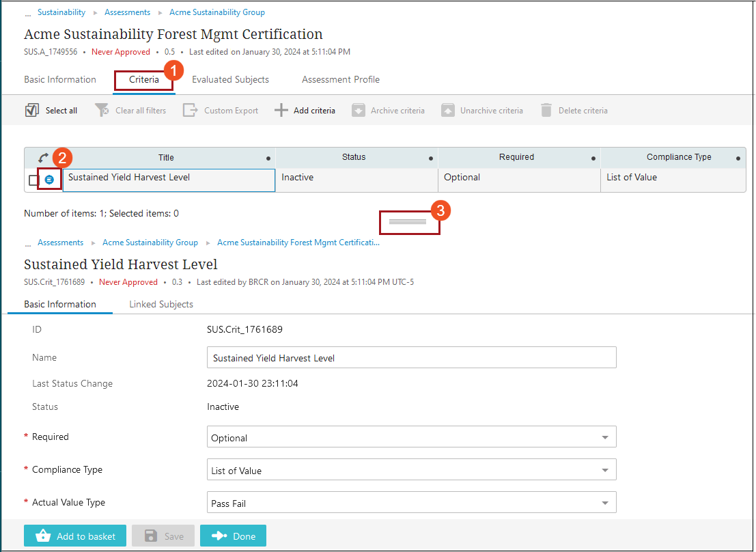Follow the Acme Sustainability Group top breadcrumb link
Screen dimensions: 756x552
(216, 12)
